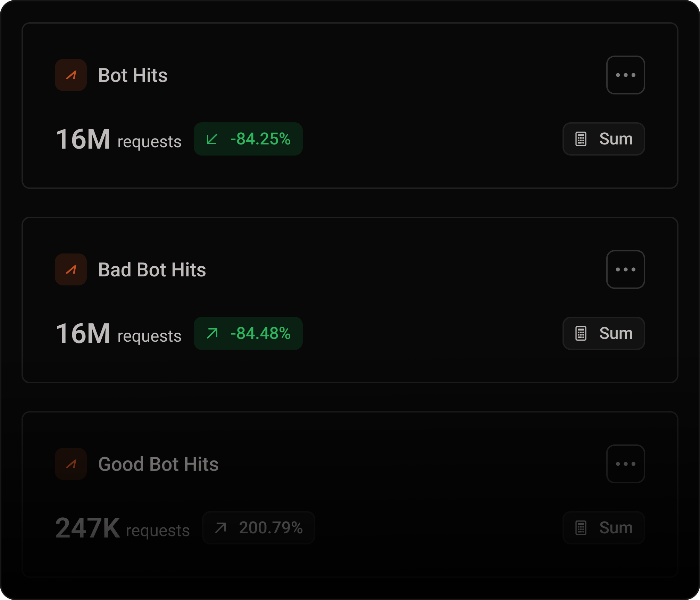Screen dimensions: 700x600
Task: Click the calculator icon in Good Bot Hits card
Action: [581, 528]
